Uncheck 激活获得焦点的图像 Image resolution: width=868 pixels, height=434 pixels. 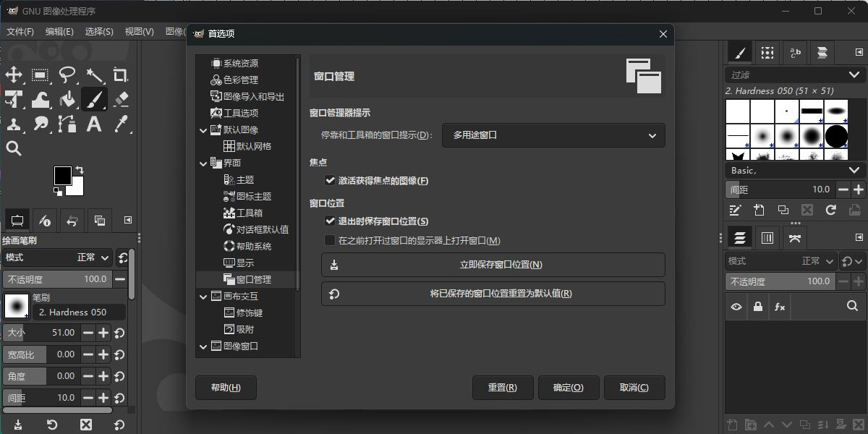[330, 181]
